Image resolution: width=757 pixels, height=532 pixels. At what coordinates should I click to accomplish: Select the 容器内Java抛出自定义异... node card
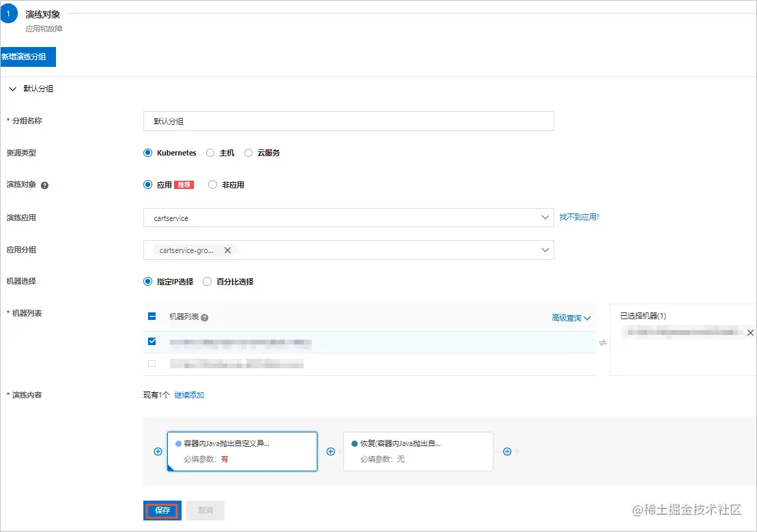click(x=242, y=452)
